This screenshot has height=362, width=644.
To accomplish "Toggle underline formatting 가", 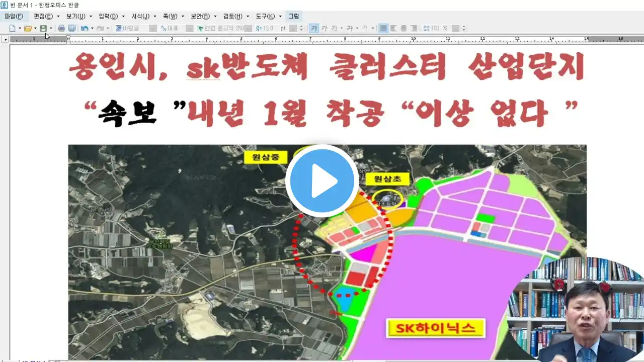I will (334, 28).
